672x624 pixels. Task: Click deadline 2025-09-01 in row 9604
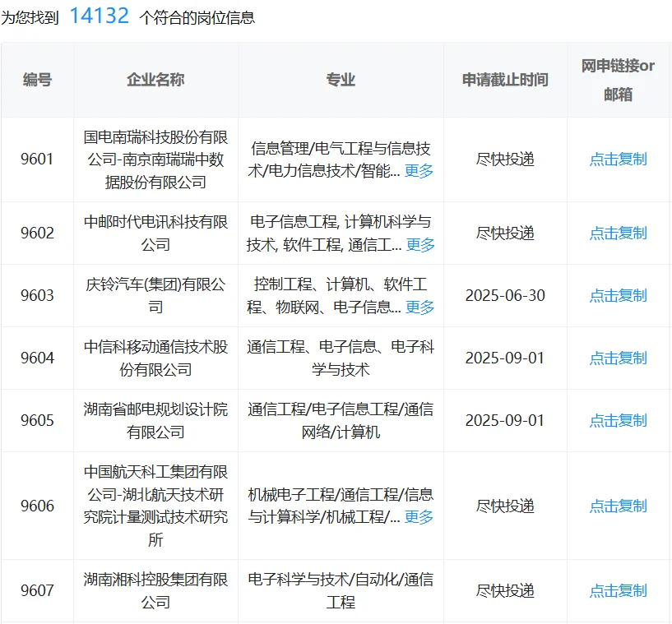pyautogui.click(x=505, y=358)
